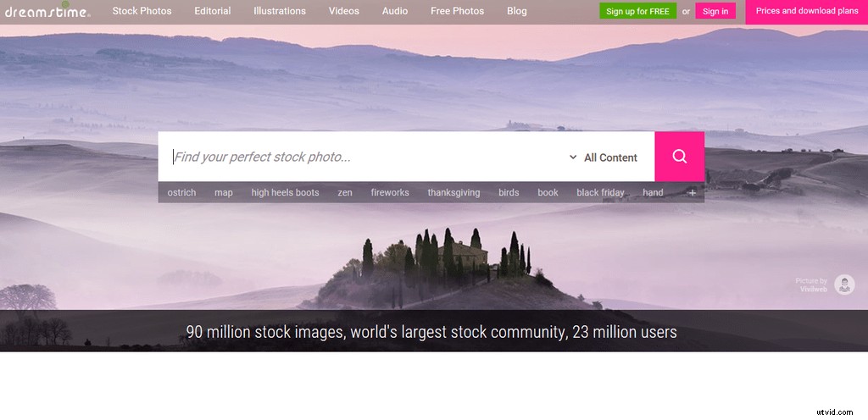Select thanksgiving keyword suggestion
The image size is (868, 420).
coord(453,192)
